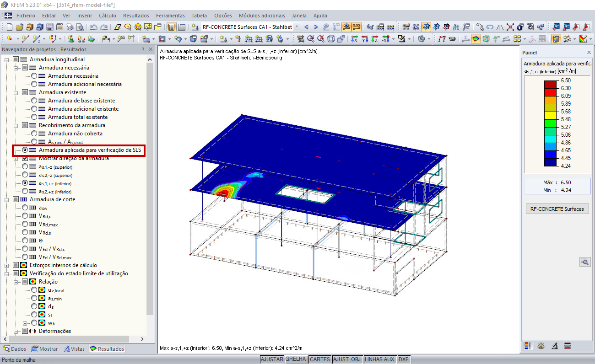
Task: Select Armadura de base existente radio button
Action: coord(34,101)
